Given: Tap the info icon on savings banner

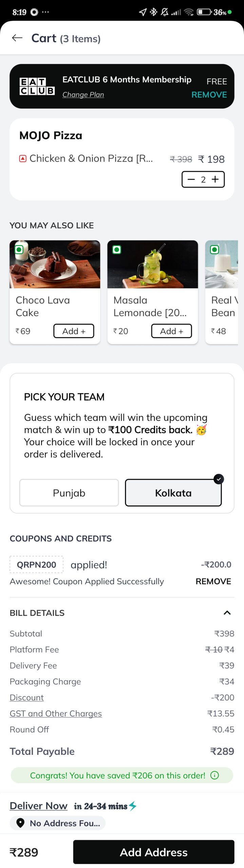Looking at the screenshot, I should 214,775.
